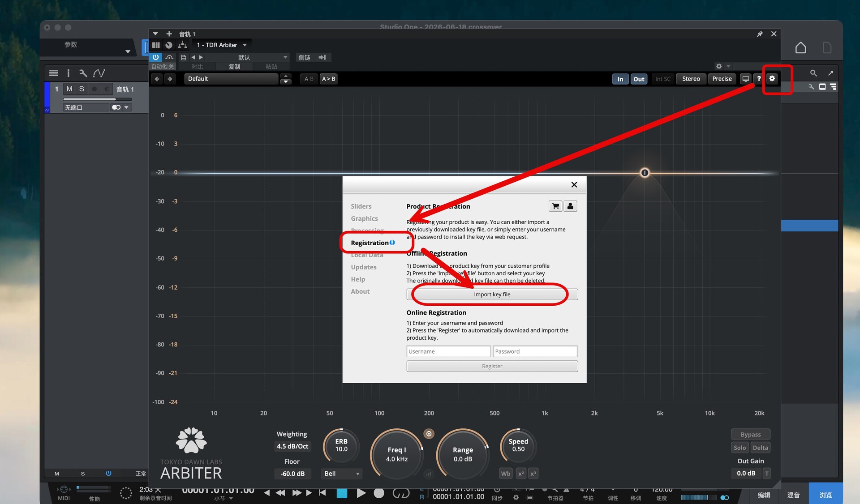Open the shopping cart icon in Registration

click(x=555, y=206)
